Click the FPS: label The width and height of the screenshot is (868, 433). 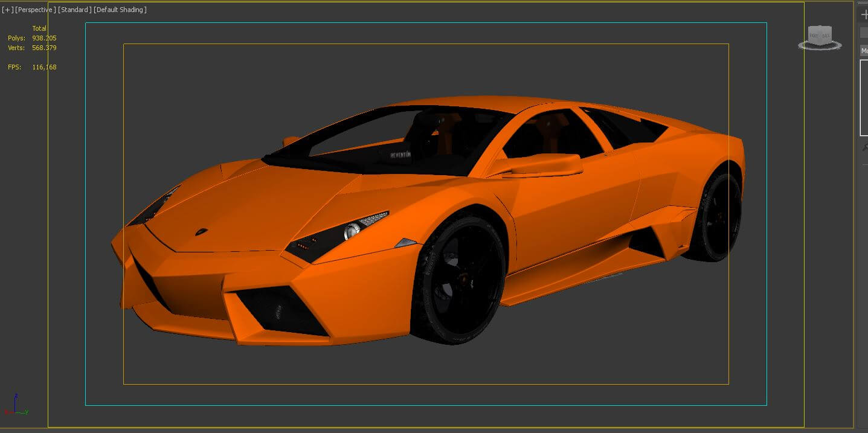pyautogui.click(x=14, y=67)
